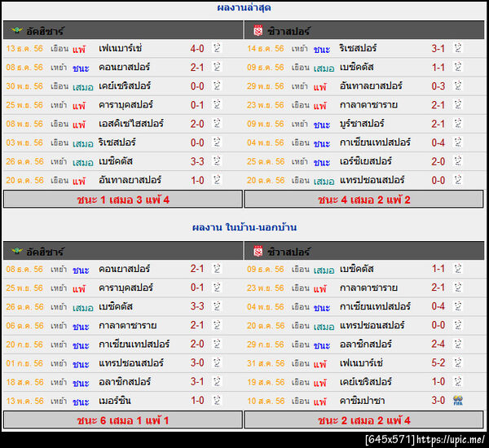Select team name เอร์ซิเยสปอร์
The height and width of the screenshot is (448, 489).
pos(366,161)
